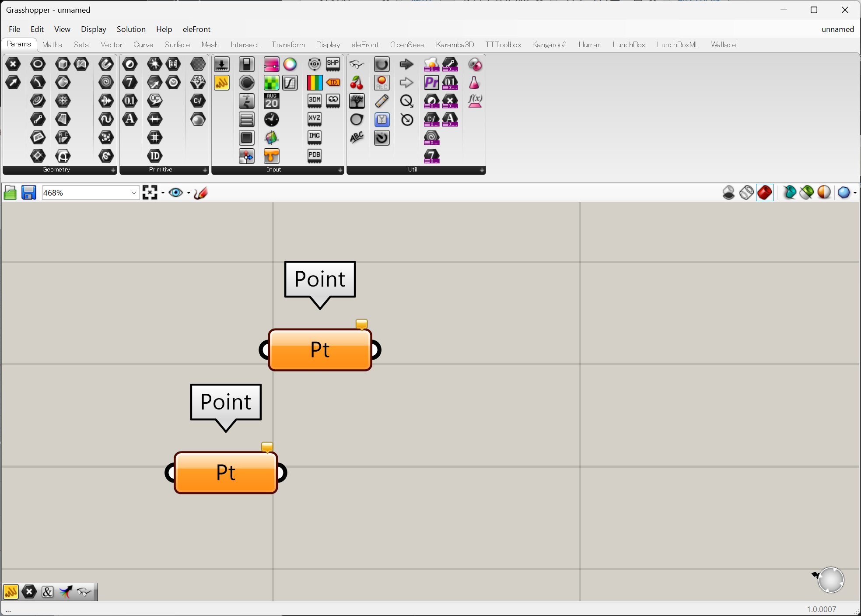Image resolution: width=861 pixels, height=616 pixels.
Task: Switch to the Kangaroo2 tab
Action: click(x=549, y=45)
